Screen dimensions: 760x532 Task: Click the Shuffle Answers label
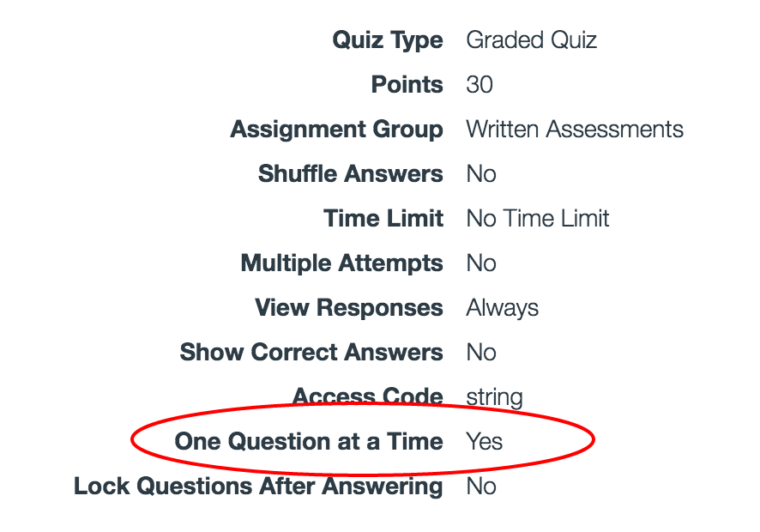(350, 174)
